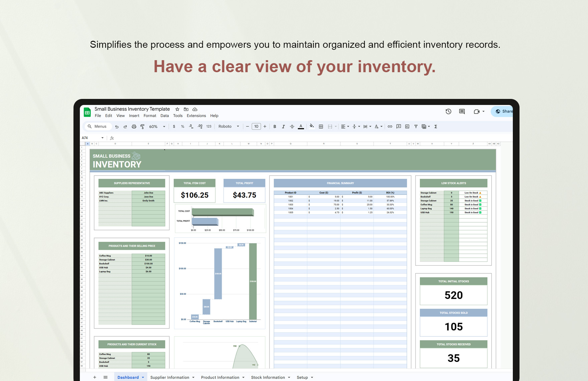This screenshot has width=588, height=381.
Task: Create a filter using the funnel icon
Action: (416, 126)
